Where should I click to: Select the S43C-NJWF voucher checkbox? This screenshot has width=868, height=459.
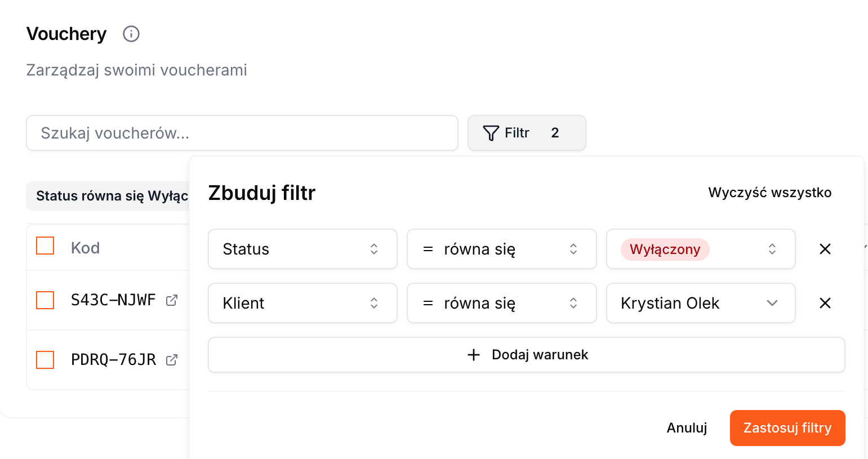coord(45,300)
